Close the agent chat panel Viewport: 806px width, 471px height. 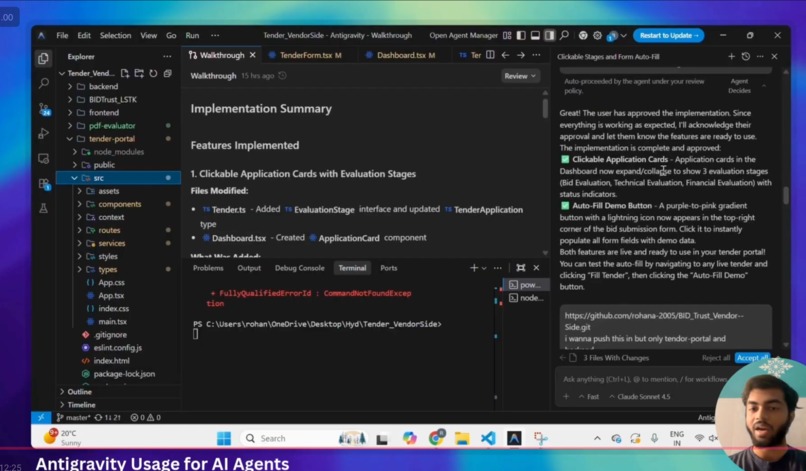pyautogui.click(x=775, y=56)
